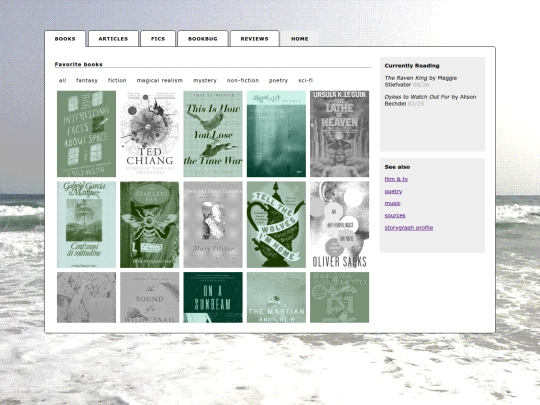
Task: Filter books by magical realism
Action: point(160,80)
